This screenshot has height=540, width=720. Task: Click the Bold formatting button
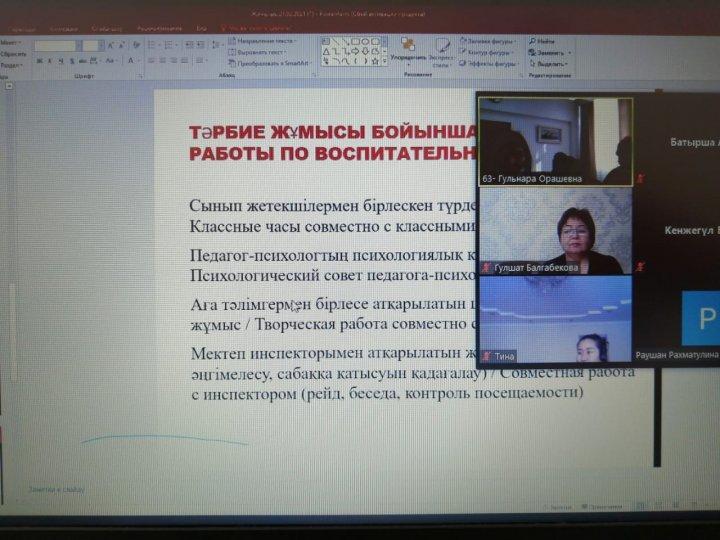[38, 61]
